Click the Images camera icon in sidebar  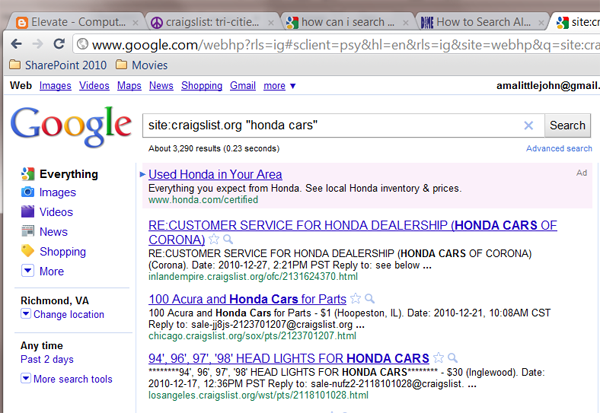28,191
